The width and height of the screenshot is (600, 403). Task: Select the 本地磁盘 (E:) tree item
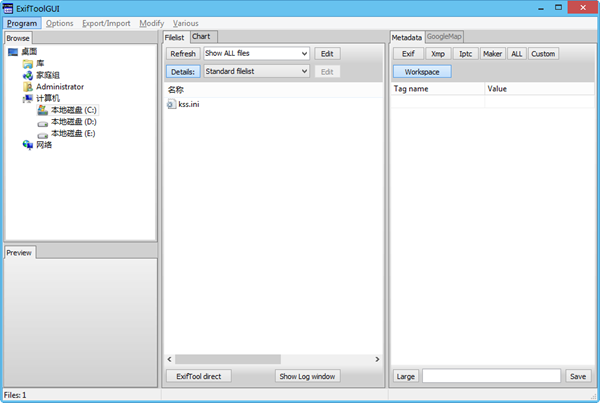pyautogui.click(x=73, y=133)
